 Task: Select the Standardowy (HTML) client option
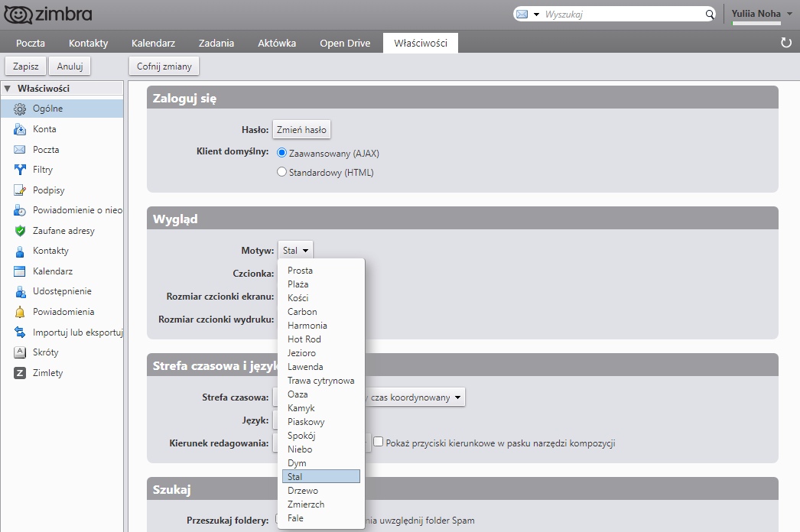281,173
